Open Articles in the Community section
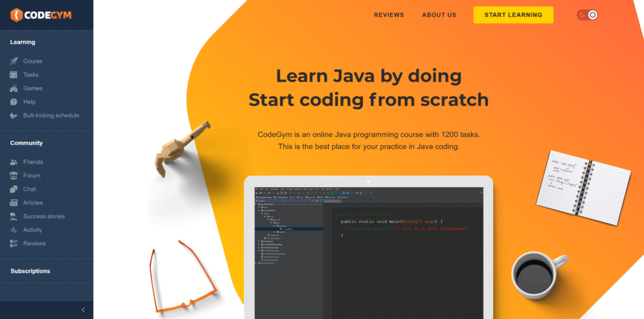 click(33, 203)
